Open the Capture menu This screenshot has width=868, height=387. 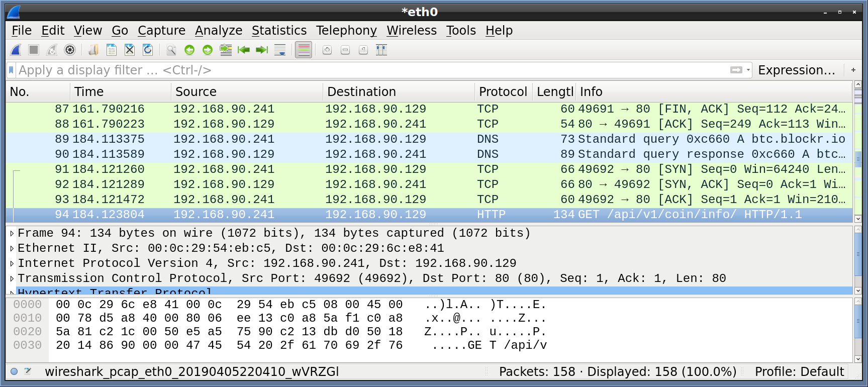[161, 31]
